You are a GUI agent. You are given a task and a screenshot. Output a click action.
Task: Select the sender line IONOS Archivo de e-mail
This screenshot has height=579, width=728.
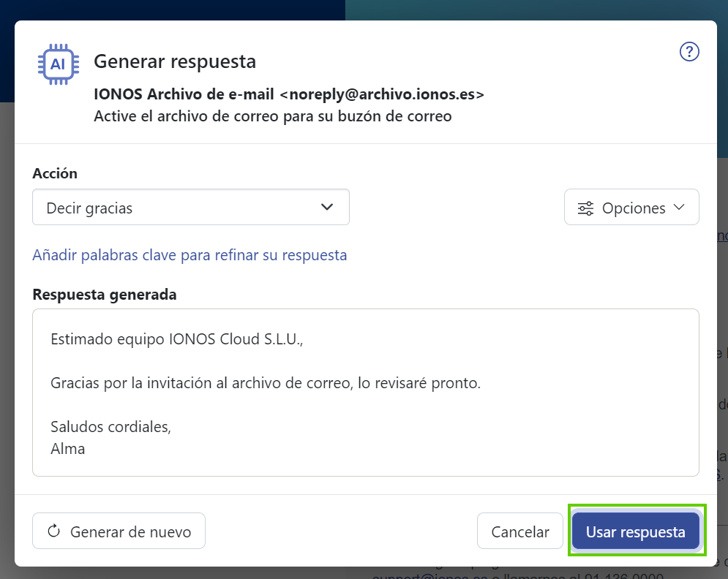click(289, 94)
